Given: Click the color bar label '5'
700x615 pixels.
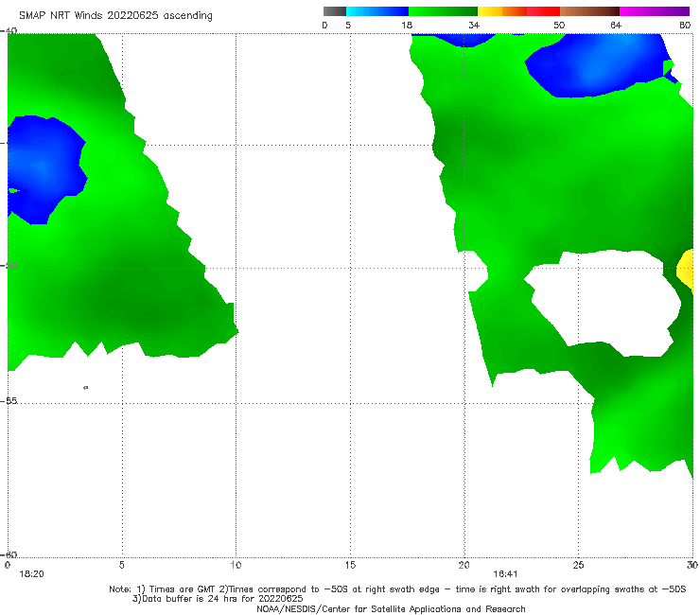Looking at the screenshot, I should [x=348, y=25].
